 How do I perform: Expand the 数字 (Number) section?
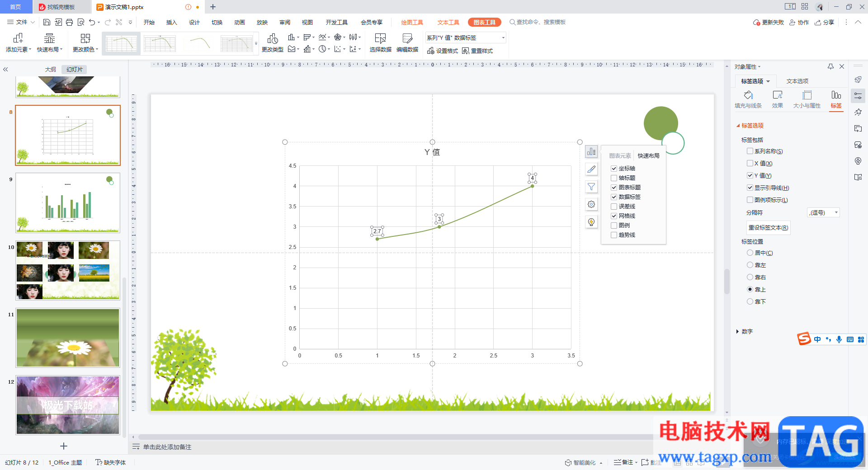coord(738,332)
